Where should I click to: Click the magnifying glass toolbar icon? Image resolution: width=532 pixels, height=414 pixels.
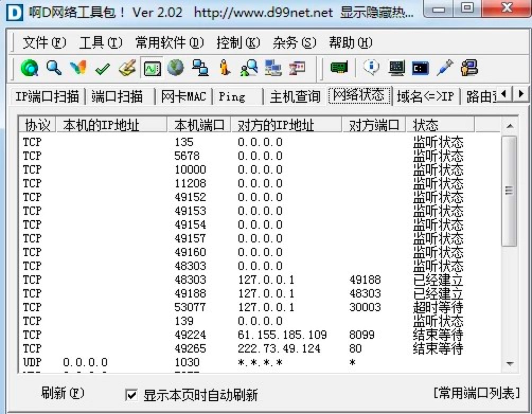pos(54,67)
